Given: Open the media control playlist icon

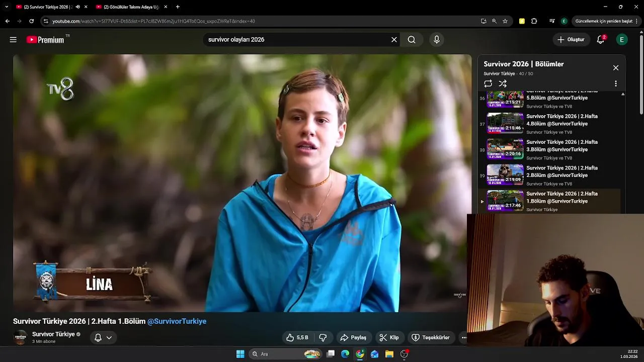Looking at the screenshot, I should pyautogui.click(x=552, y=21).
